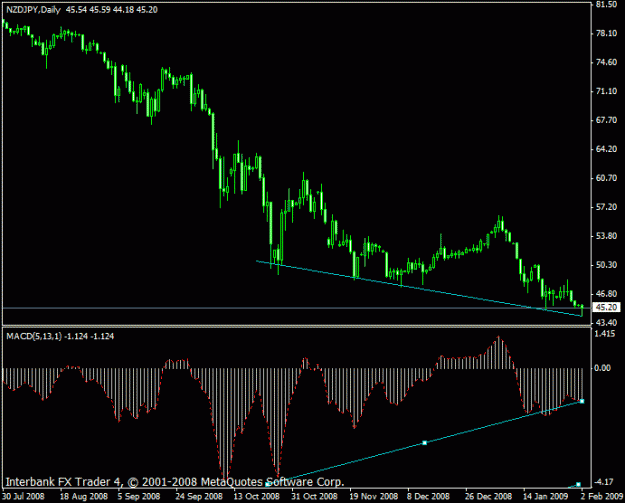Click the 13 Oct 2008 date label

click(256, 496)
